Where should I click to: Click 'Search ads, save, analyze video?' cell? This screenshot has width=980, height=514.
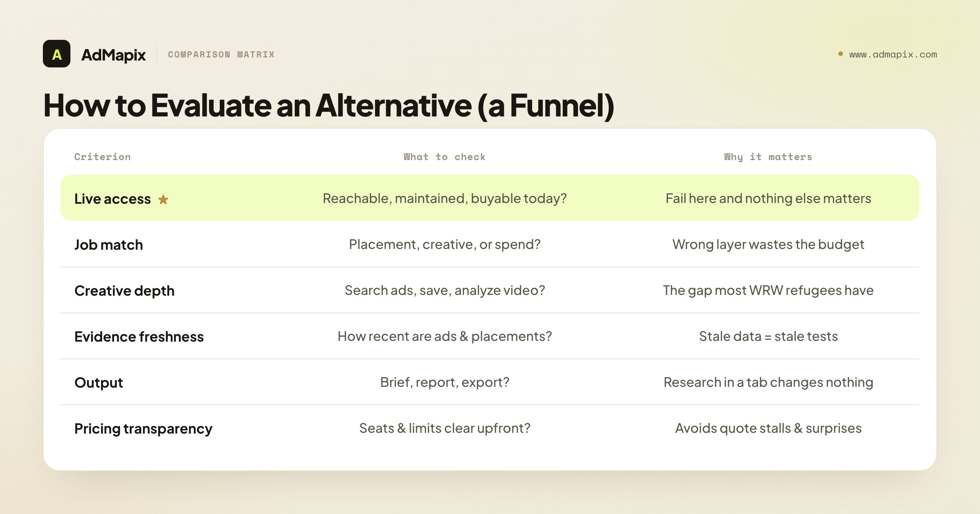pos(444,290)
